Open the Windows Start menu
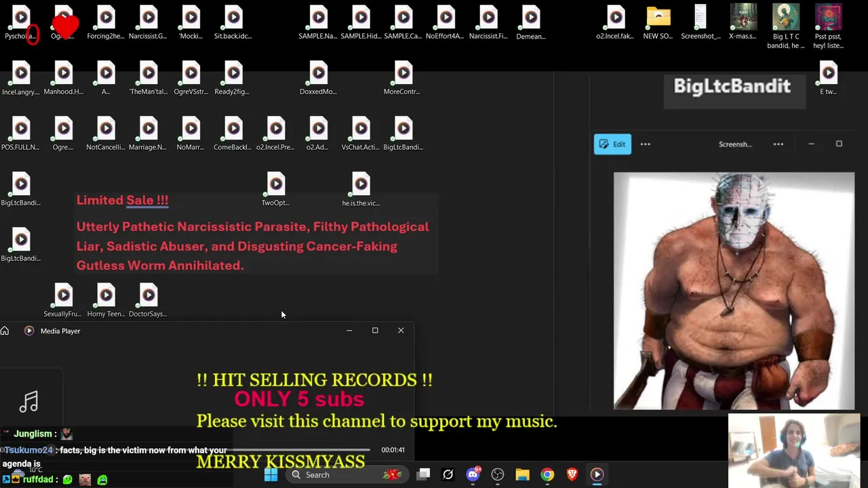 click(271, 474)
